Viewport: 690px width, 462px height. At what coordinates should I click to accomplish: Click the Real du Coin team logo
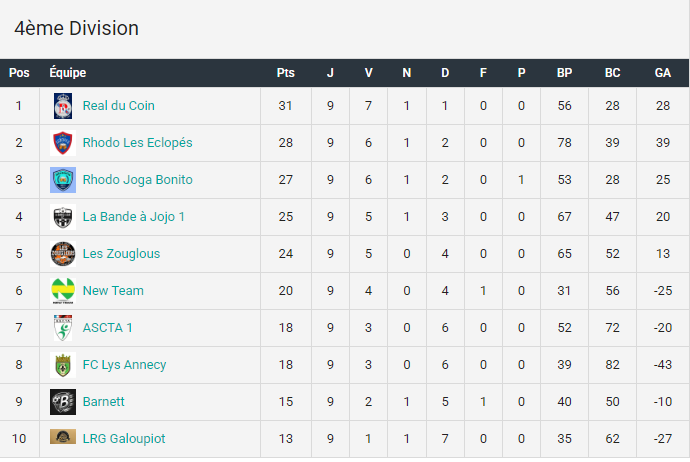[x=63, y=106]
